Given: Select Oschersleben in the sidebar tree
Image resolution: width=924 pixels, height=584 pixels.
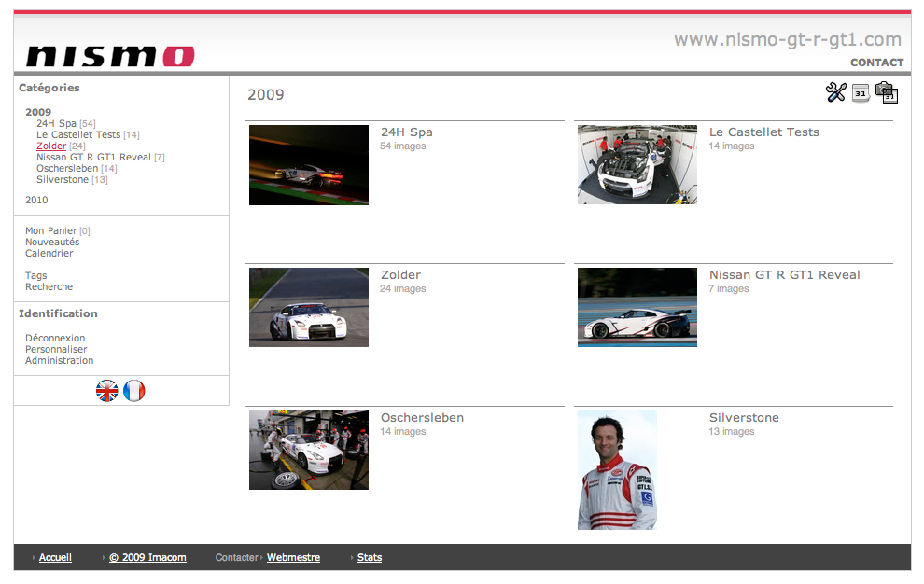Looking at the screenshot, I should 67,168.
